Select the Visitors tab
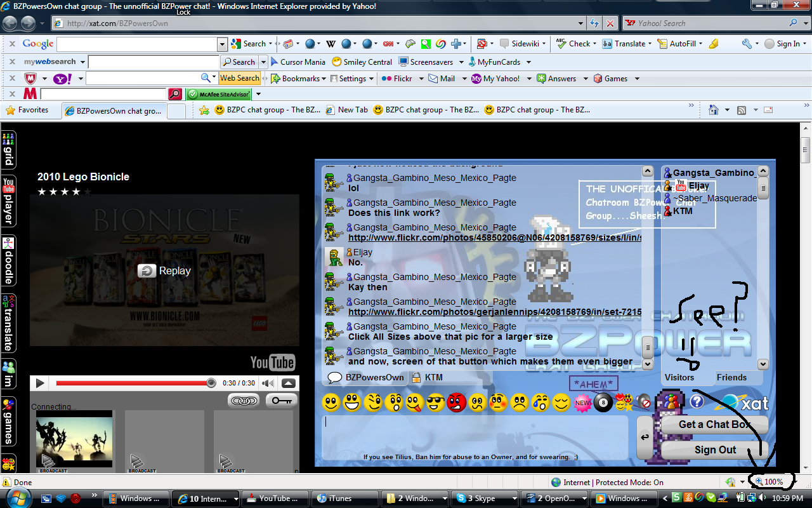 click(681, 377)
